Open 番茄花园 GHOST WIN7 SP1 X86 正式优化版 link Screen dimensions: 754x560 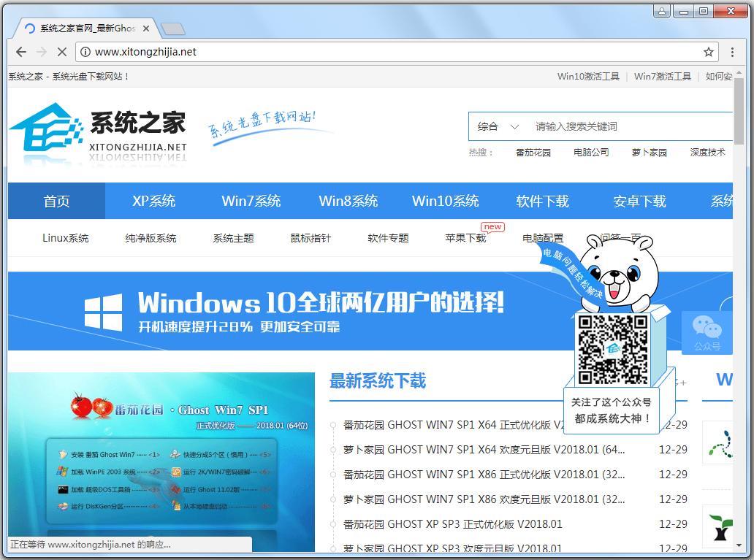tap(484, 475)
